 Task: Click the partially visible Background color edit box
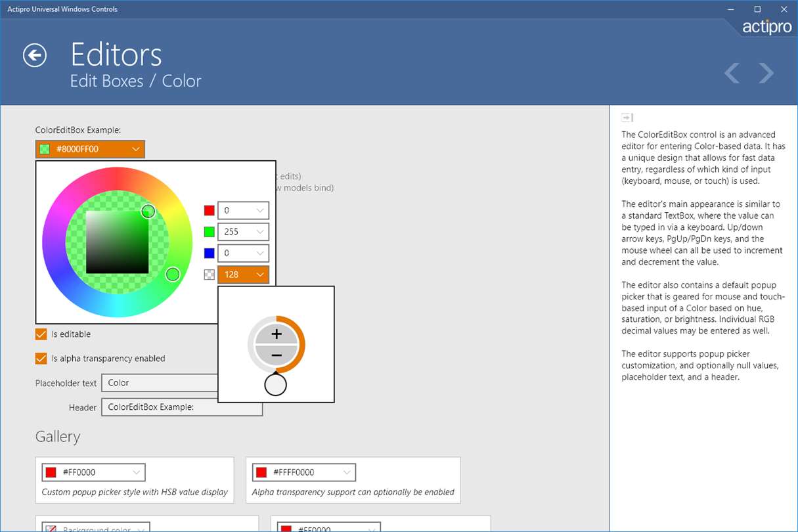click(97, 527)
